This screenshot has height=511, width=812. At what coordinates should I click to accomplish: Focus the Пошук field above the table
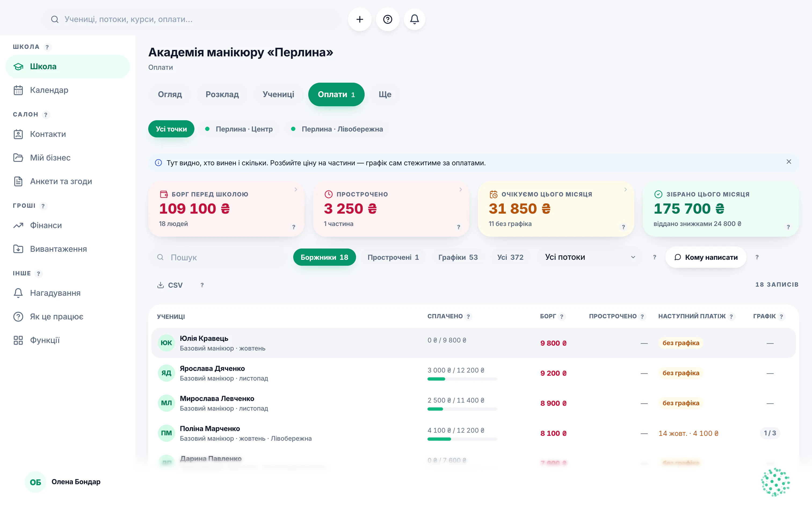tap(218, 257)
